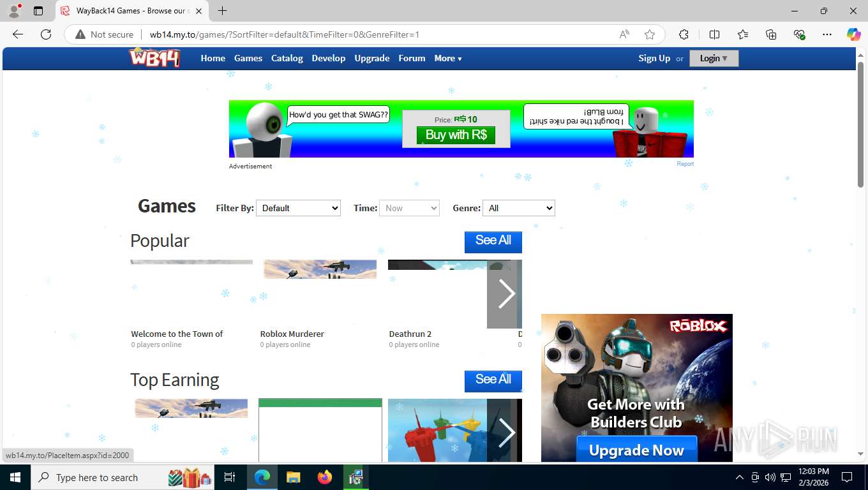Advance the Popular carousel with right arrow
The height and width of the screenshot is (490, 868).
click(504, 294)
